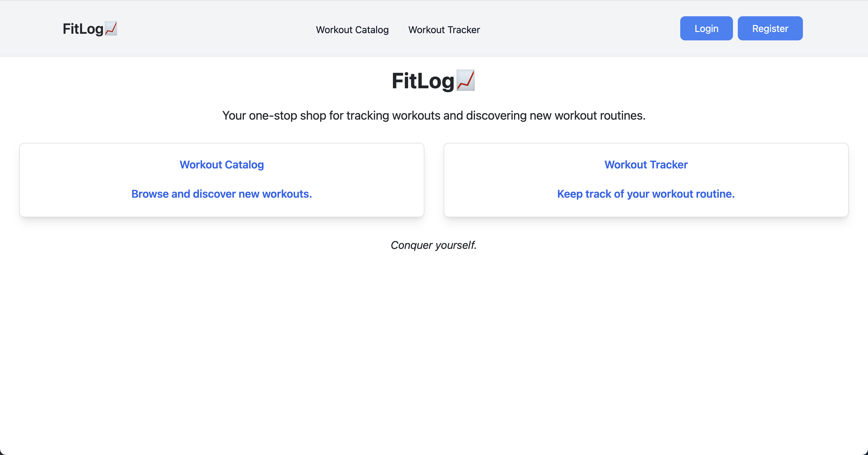This screenshot has height=455, width=868.
Task: Click the chart emoji icon in the navbar logo
Action: pyautogui.click(x=111, y=29)
